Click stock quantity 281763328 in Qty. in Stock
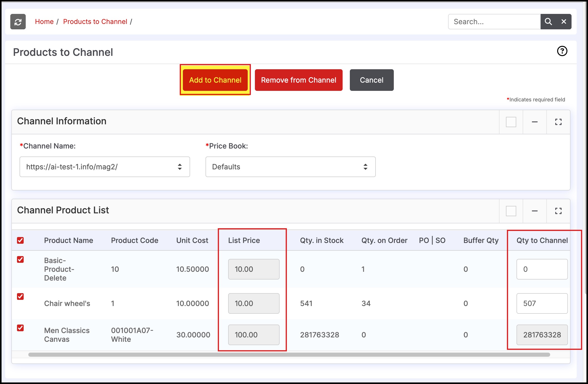 tap(319, 335)
